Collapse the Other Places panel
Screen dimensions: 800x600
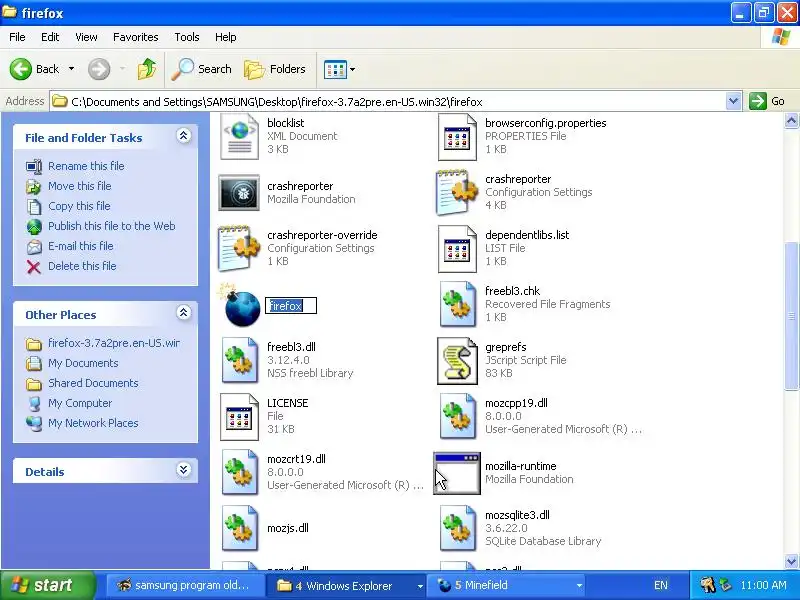(x=184, y=313)
